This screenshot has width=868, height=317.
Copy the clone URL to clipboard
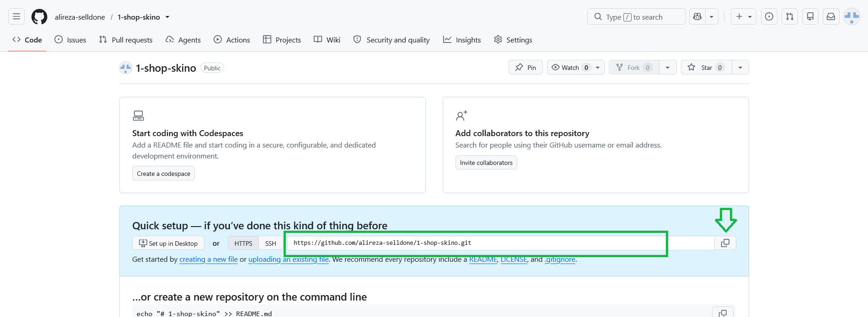tap(725, 243)
